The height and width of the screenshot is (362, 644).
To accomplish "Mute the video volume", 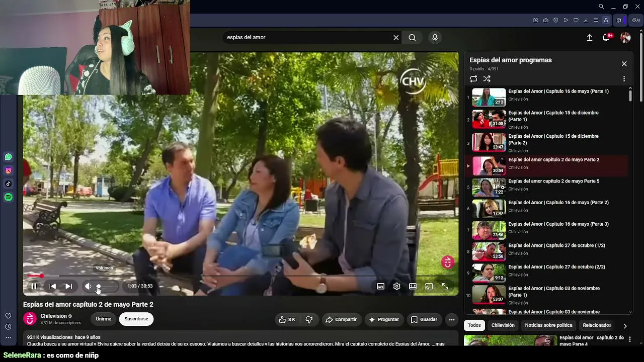I will [x=88, y=286].
